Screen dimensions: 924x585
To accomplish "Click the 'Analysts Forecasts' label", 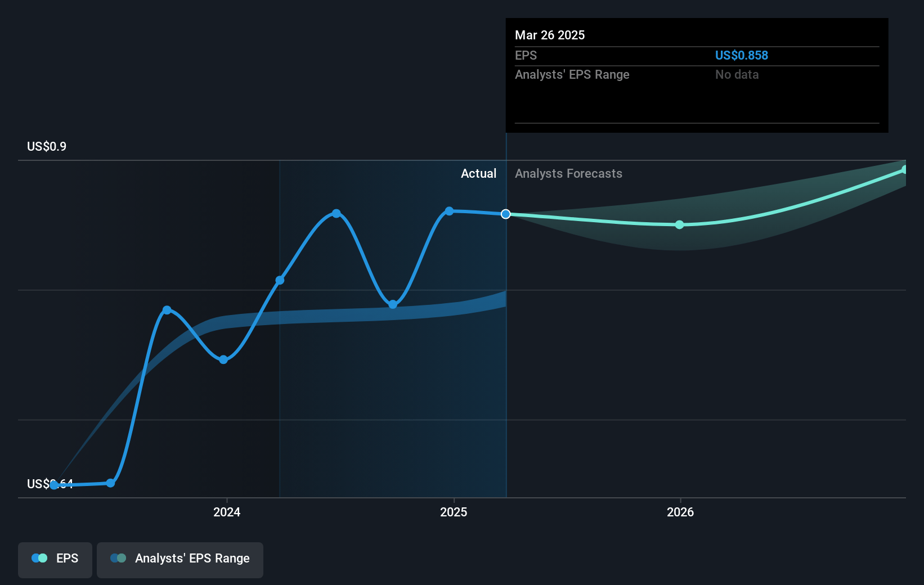I will (568, 173).
